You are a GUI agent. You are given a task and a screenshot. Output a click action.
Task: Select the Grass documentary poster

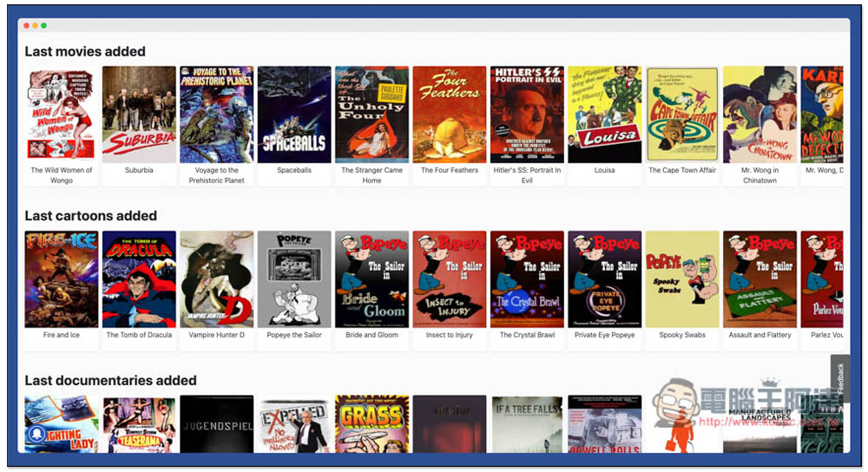point(372,424)
